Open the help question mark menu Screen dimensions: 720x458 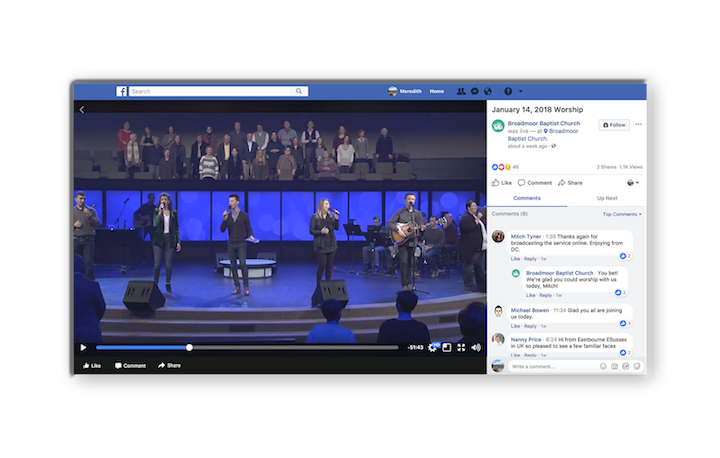(x=508, y=91)
